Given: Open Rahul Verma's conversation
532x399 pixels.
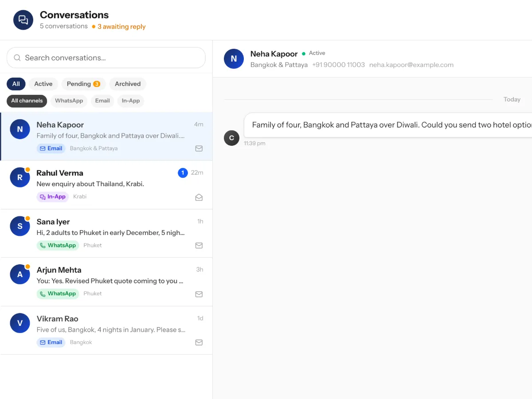Looking at the screenshot, I should 106,185.
